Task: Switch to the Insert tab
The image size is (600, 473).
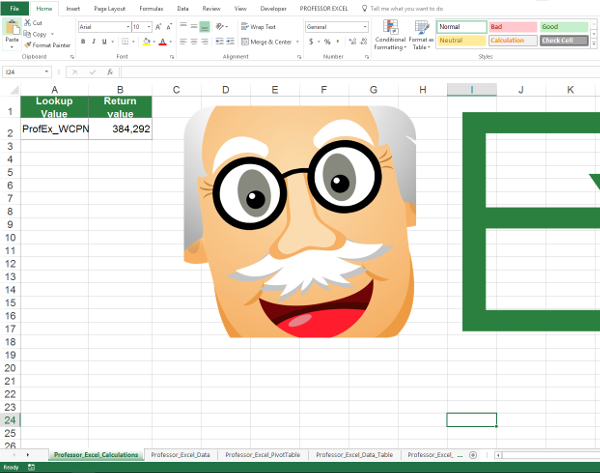Action: (73, 8)
